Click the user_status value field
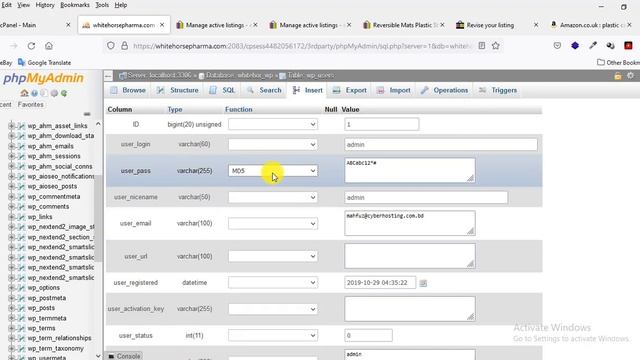This screenshot has height=360, width=640. [368, 336]
